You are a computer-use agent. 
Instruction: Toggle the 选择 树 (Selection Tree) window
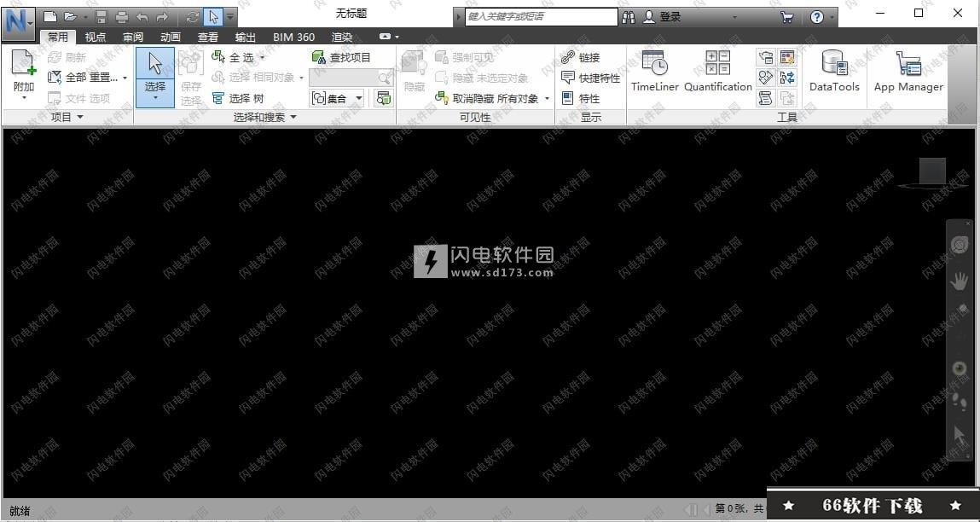pyautogui.click(x=238, y=99)
